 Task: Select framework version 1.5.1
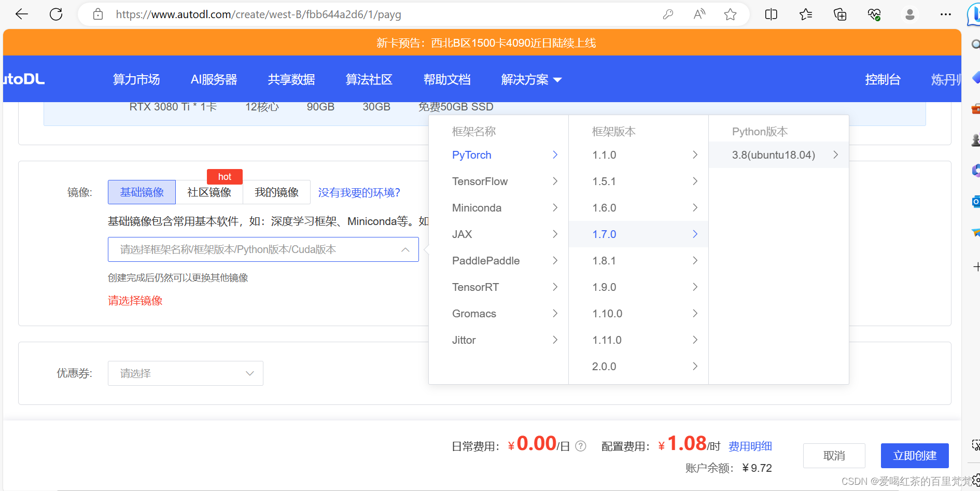click(639, 181)
